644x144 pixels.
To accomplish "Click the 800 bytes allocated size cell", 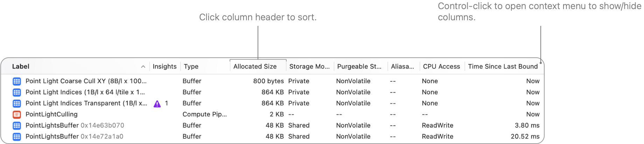I will (x=268, y=81).
